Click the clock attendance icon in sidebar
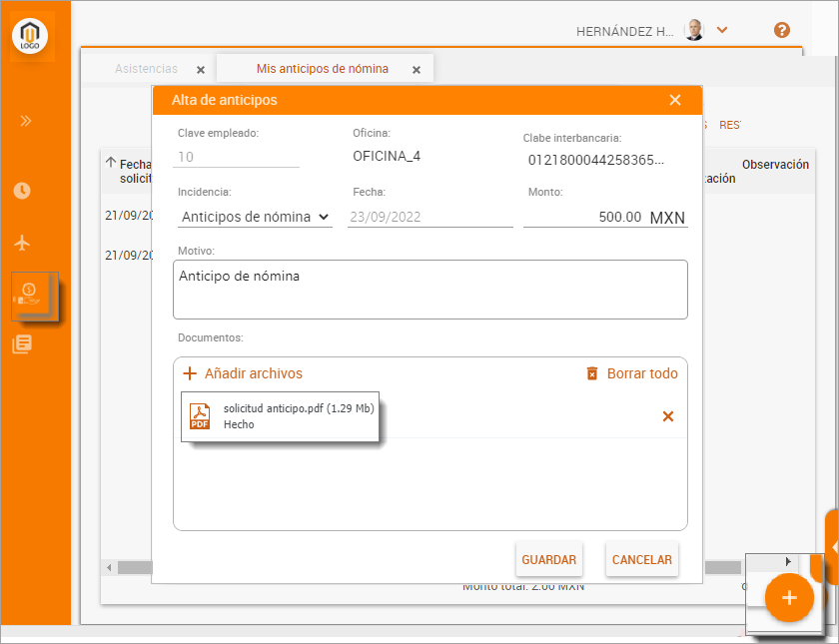Viewport: 839px width, 644px height. point(22,191)
